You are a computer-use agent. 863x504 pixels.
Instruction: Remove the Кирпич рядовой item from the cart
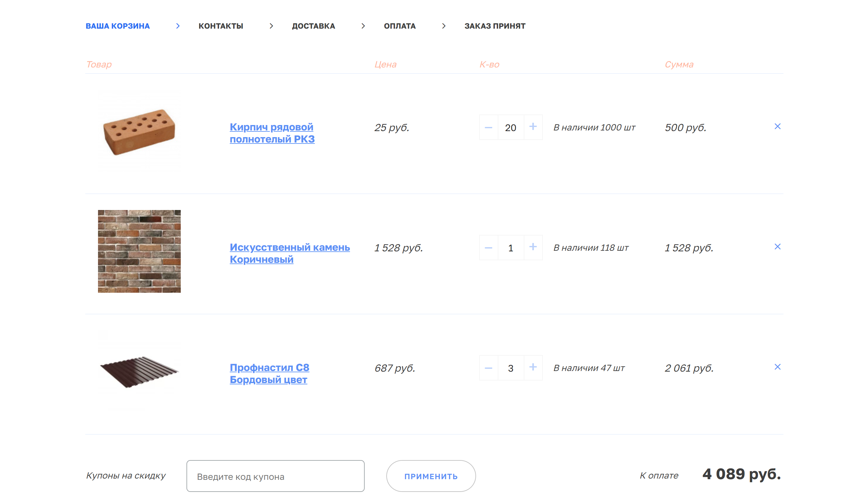(777, 126)
